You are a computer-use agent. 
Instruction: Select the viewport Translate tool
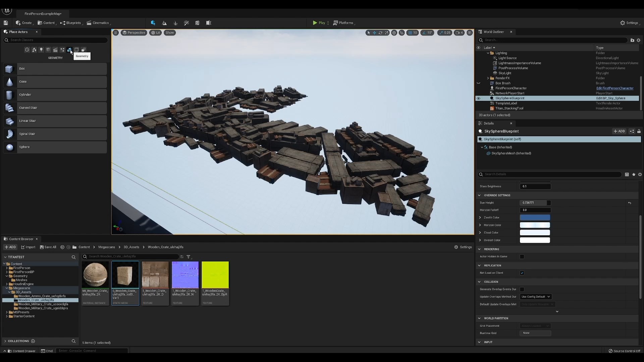click(x=374, y=33)
